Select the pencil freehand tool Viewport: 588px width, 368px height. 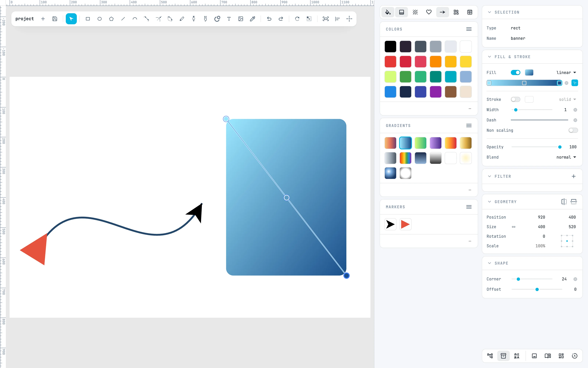click(182, 19)
